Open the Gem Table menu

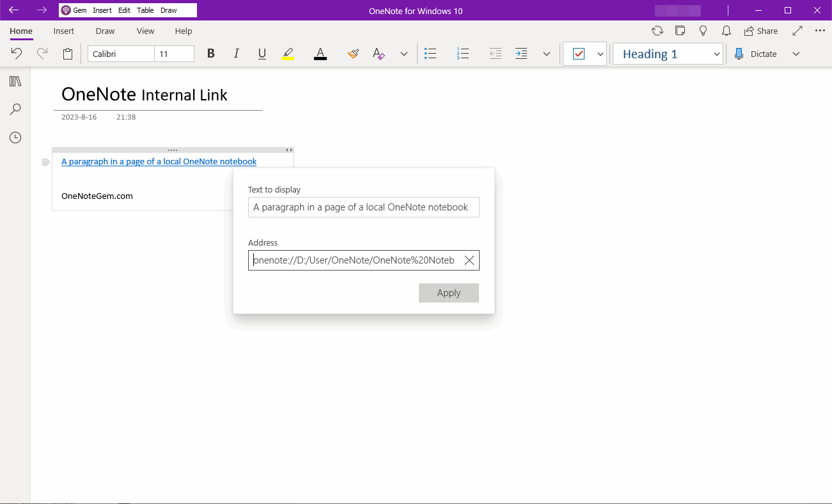click(145, 10)
